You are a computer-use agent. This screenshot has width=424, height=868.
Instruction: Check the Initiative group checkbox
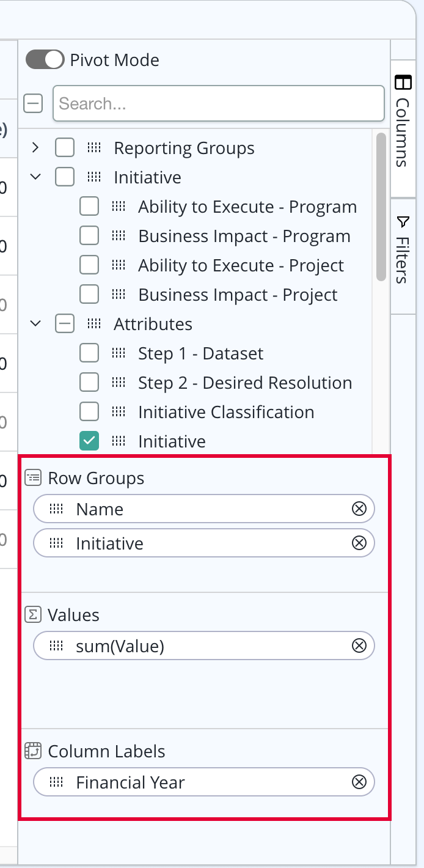[x=65, y=177]
